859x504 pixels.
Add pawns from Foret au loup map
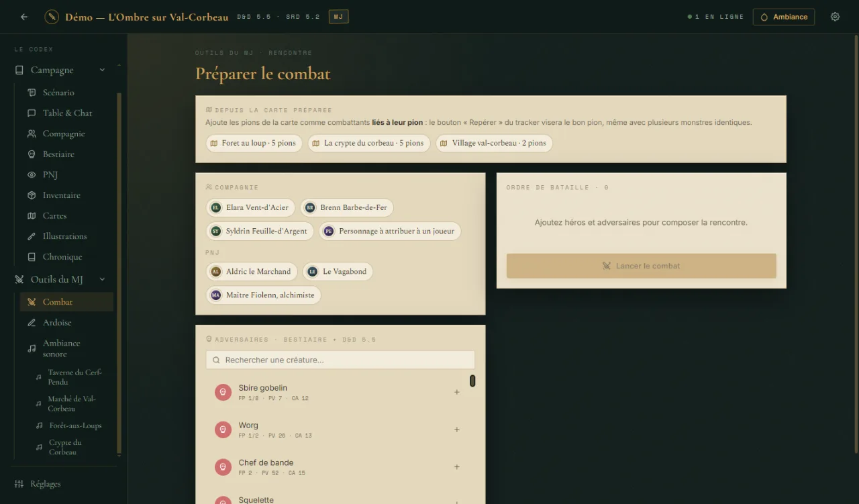click(254, 143)
